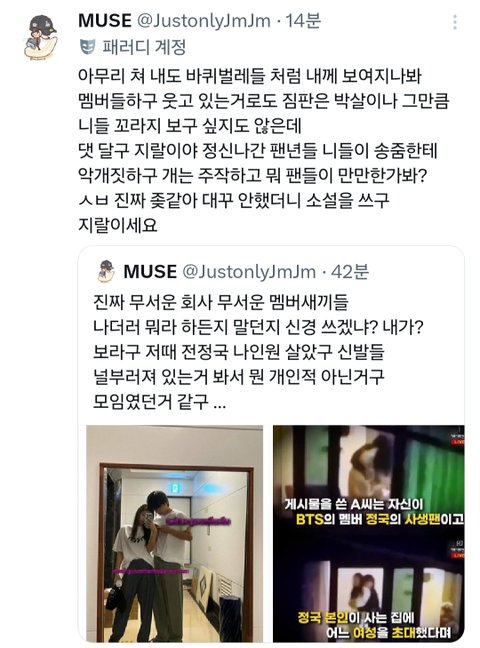Expand truncated quoted text via the ellipsis

pos(220,403)
